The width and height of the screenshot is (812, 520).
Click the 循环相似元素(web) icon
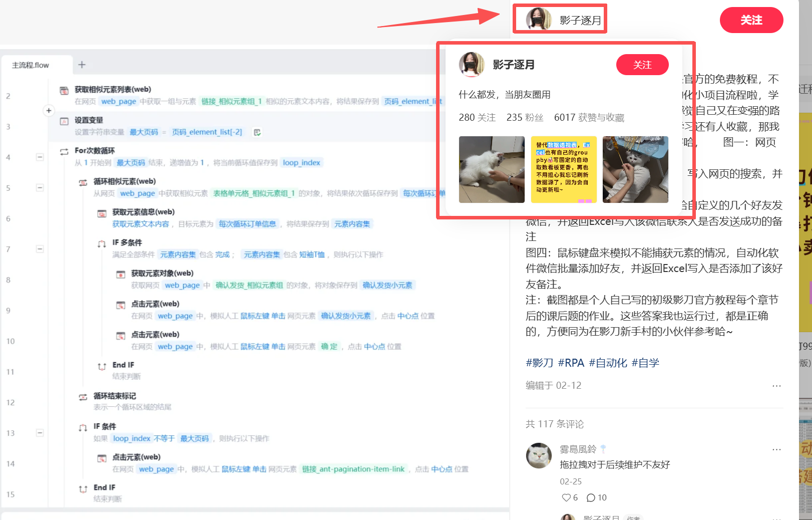(x=83, y=182)
